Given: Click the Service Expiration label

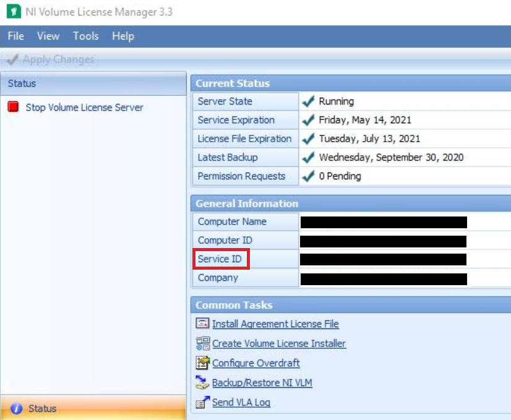Looking at the screenshot, I should point(236,120).
